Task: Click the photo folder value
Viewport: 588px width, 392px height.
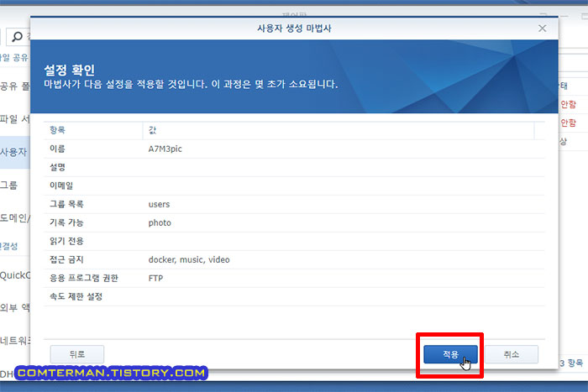Action: coord(160,222)
